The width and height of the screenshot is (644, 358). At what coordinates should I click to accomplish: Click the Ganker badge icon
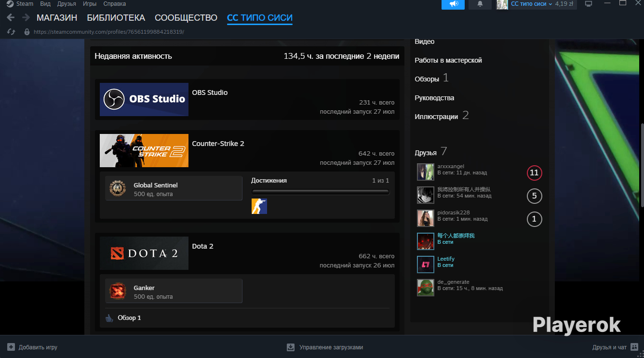pyautogui.click(x=117, y=291)
